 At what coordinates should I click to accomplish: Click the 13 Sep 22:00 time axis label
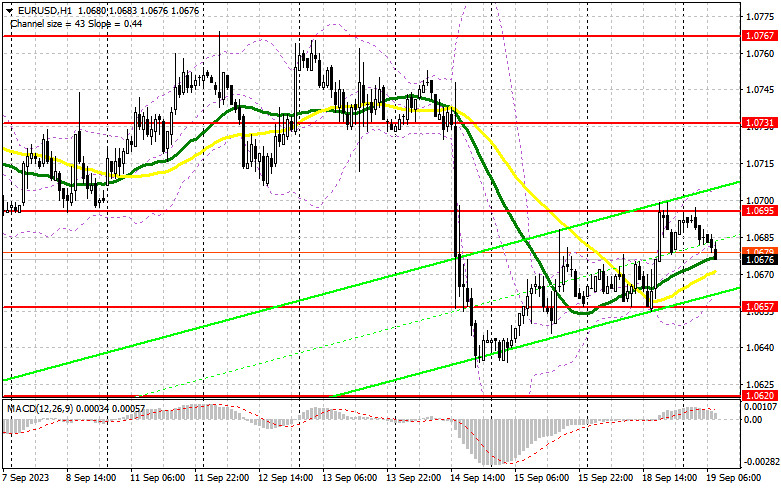point(413,478)
